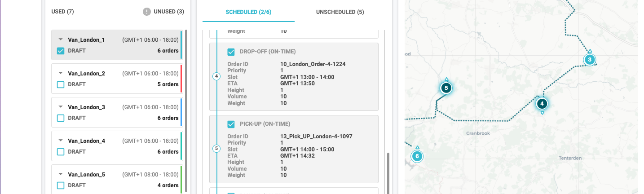Check the Van_London_2 draft checkbox
The image size is (644, 194).
[x=61, y=84]
